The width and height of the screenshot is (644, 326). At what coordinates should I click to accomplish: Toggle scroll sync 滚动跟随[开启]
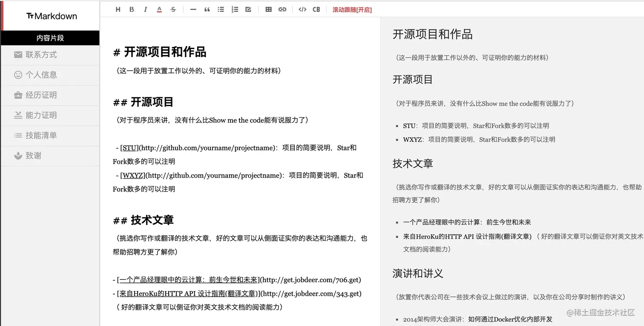pos(352,9)
